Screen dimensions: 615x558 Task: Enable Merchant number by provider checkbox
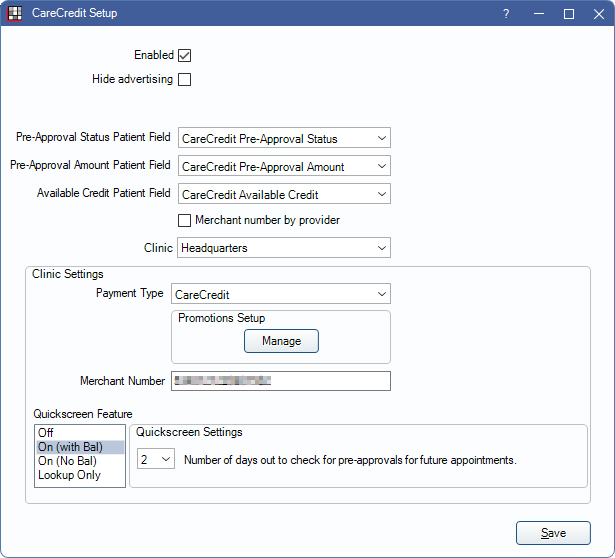click(x=184, y=220)
